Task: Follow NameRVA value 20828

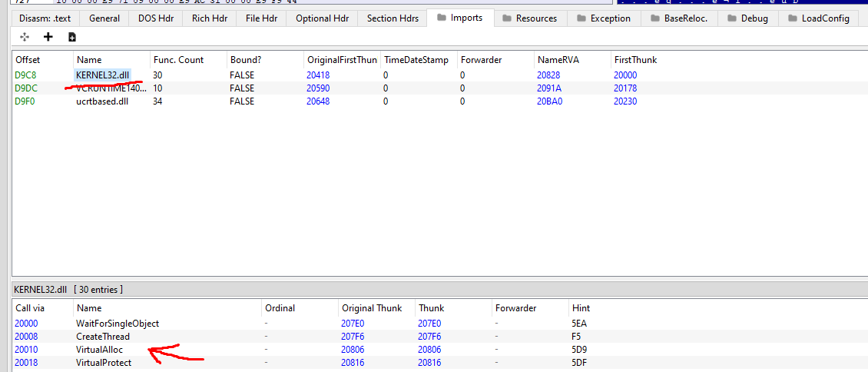Action: [x=549, y=75]
